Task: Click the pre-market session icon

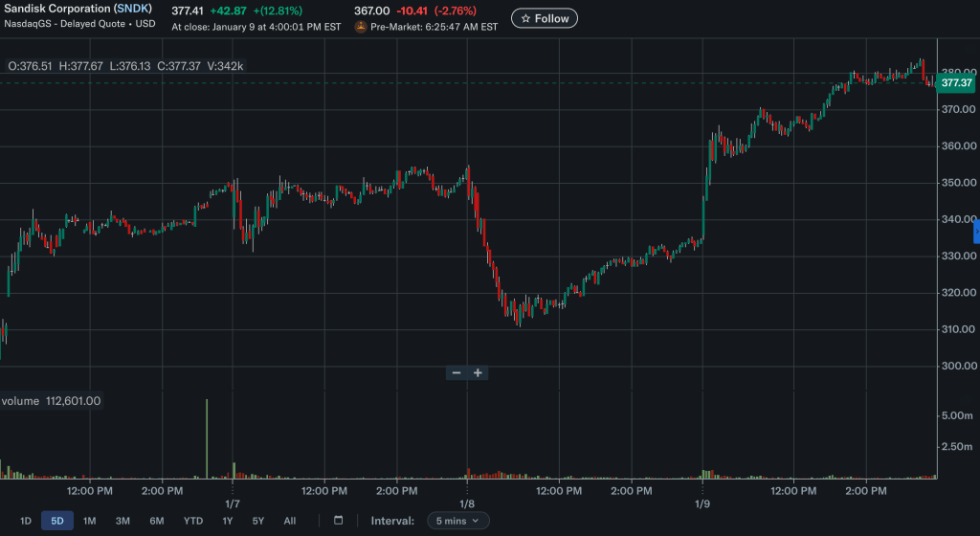Action: 361,27
